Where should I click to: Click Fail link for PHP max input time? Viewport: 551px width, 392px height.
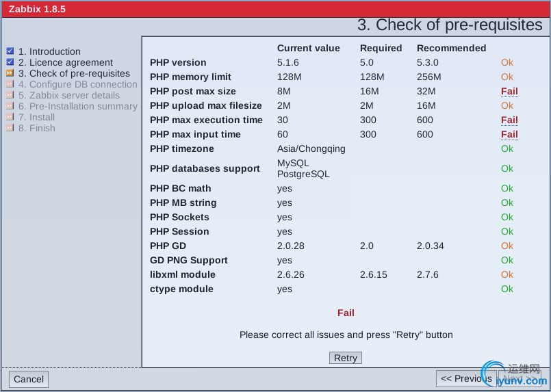point(509,135)
